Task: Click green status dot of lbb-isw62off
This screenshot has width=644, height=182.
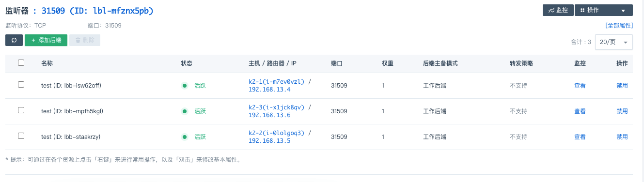Action: tap(185, 86)
